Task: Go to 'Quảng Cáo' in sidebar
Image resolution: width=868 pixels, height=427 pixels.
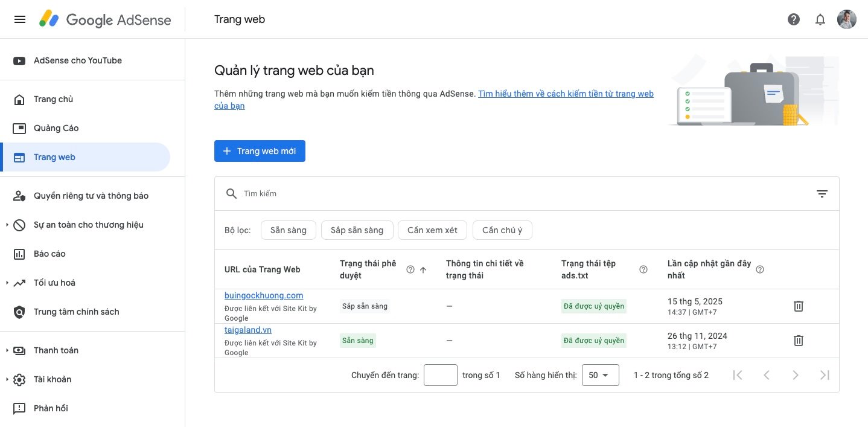Action: click(56, 128)
